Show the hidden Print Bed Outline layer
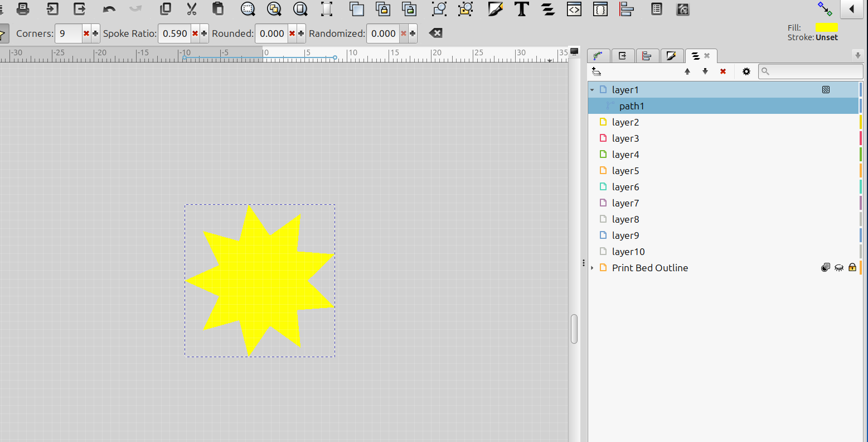 839,268
